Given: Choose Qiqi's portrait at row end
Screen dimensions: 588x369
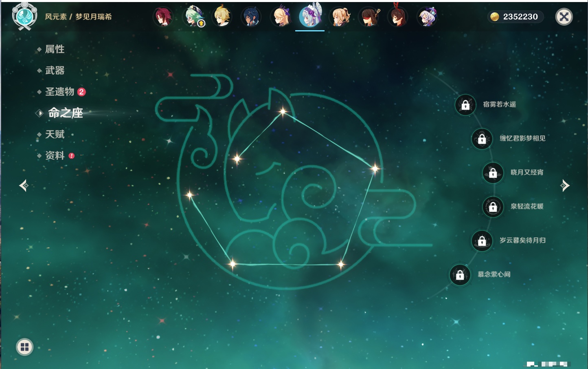Looking at the screenshot, I should (427, 17).
